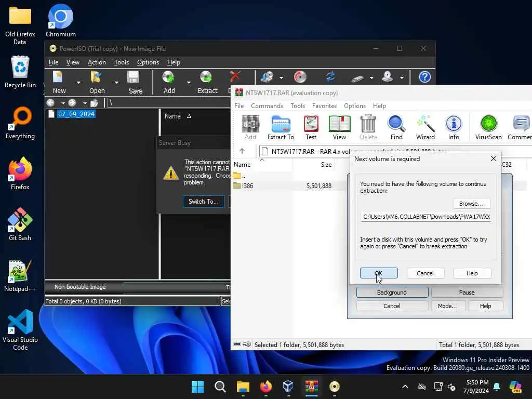
Task: Expand forward-history dropdown arrow in PowerISO navigation
Action: (x=85, y=103)
